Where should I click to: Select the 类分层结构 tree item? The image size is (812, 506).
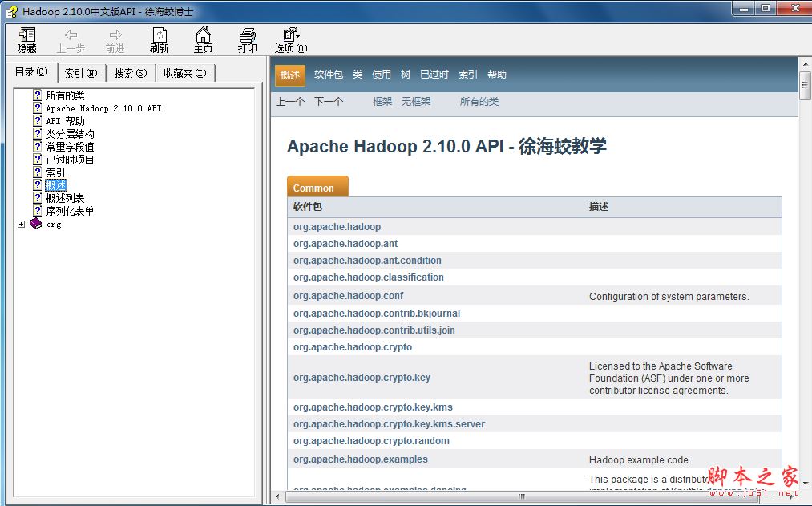click(x=70, y=134)
